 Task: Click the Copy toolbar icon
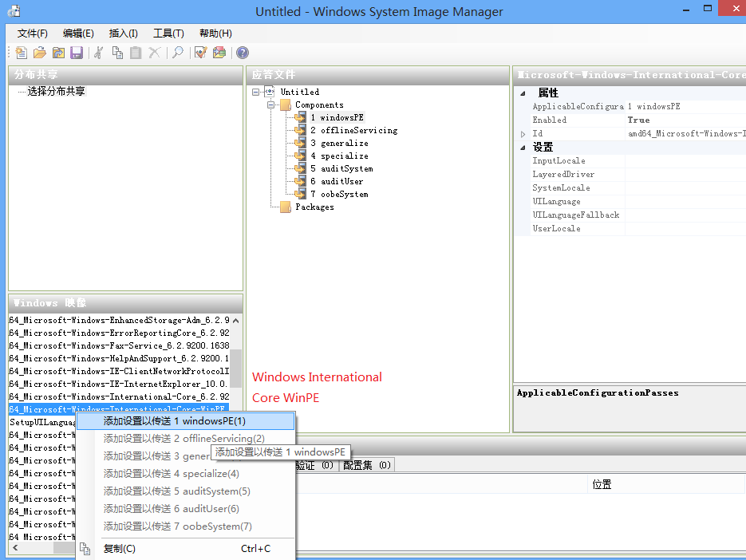tap(117, 53)
